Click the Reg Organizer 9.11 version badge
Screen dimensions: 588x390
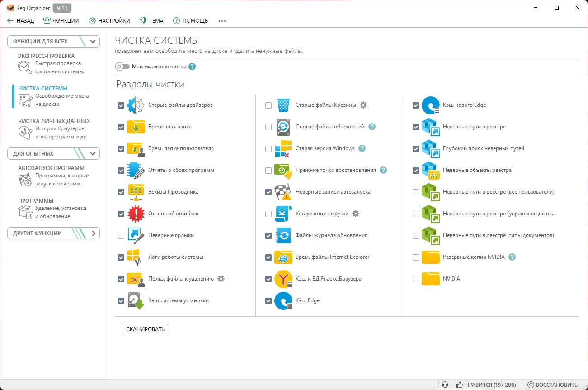click(62, 8)
